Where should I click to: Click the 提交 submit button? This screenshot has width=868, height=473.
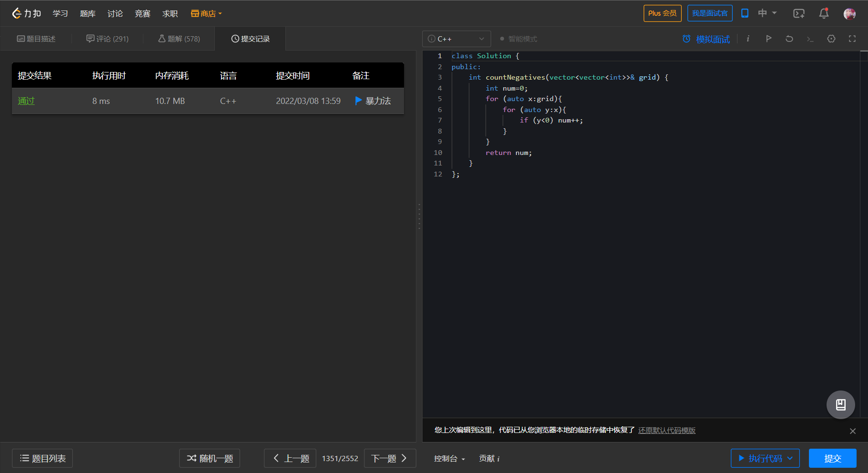(832, 458)
